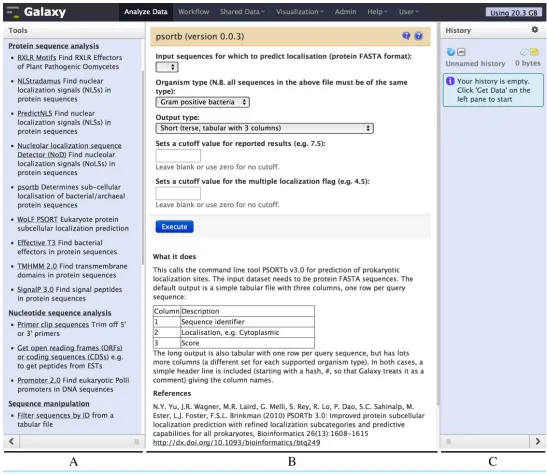Click the What it does heading
The width and height of the screenshot is (547, 474).
point(174,257)
